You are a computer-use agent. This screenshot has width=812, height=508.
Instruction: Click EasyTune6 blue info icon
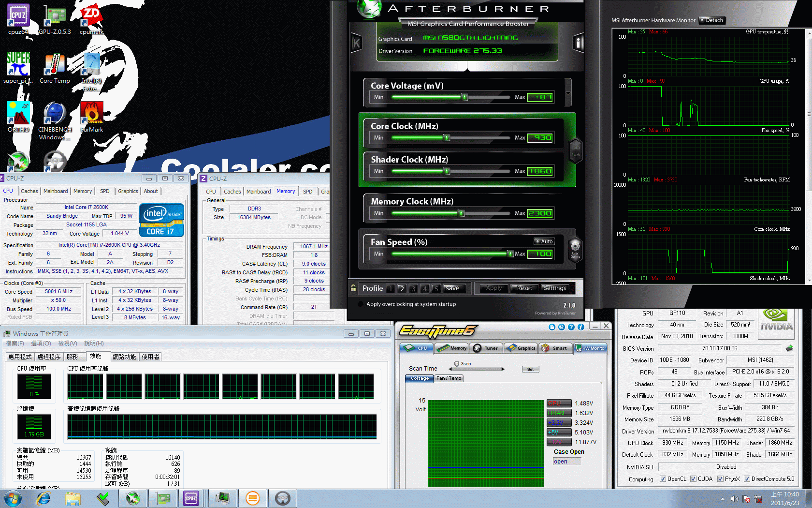point(581,327)
